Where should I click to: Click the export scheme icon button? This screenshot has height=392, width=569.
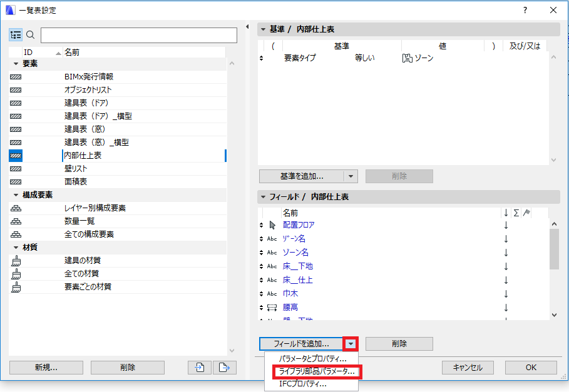[x=225, y=368]
